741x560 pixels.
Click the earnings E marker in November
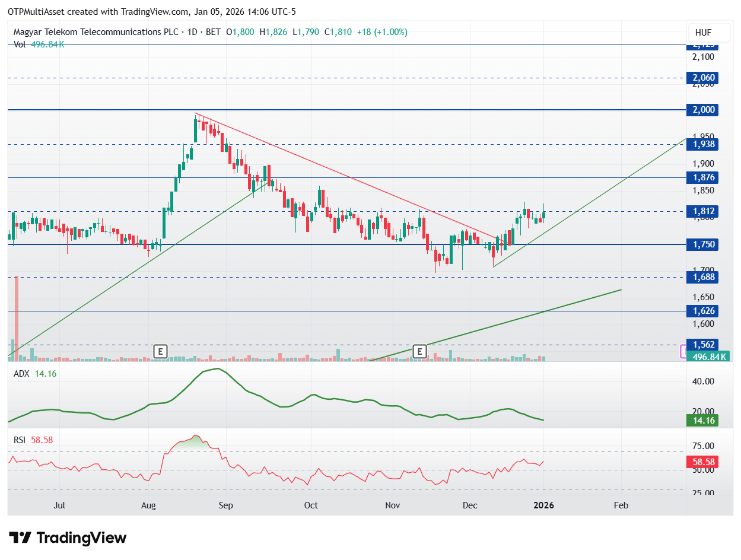pos(419,351)
